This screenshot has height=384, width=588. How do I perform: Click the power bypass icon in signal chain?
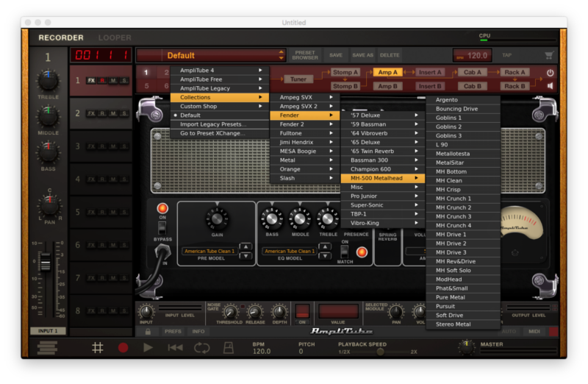click(x=550, y=73)
